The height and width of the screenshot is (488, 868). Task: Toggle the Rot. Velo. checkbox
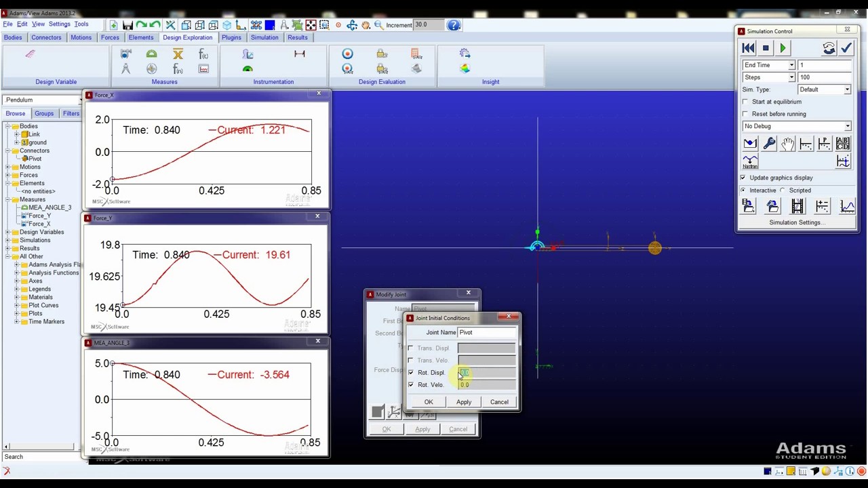(411, 385)
